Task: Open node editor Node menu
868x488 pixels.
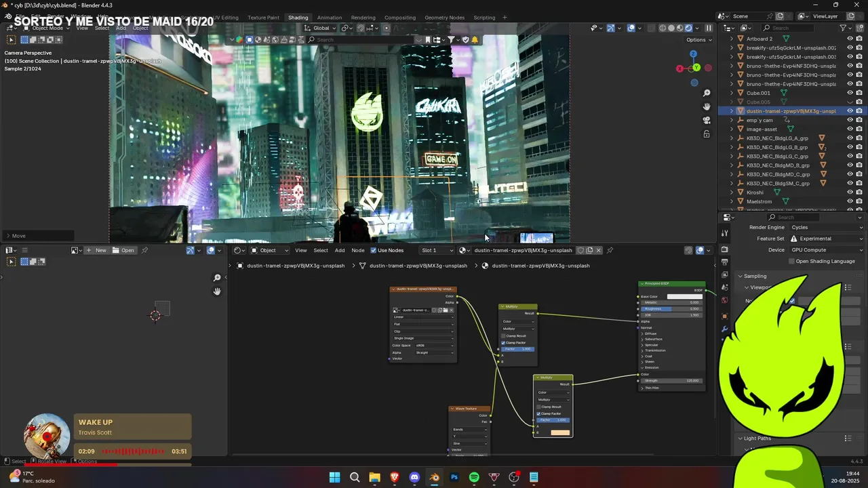Action: click(358, 250)
